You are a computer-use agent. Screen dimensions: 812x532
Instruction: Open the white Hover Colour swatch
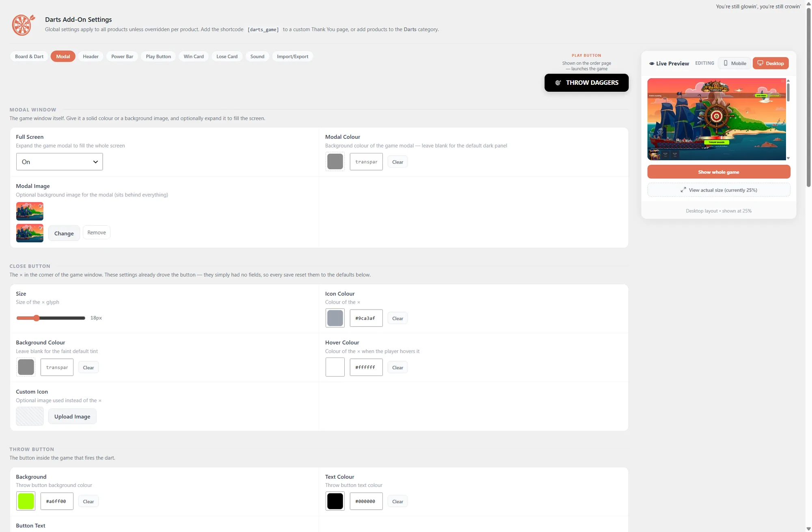click(x=335, y=367)
